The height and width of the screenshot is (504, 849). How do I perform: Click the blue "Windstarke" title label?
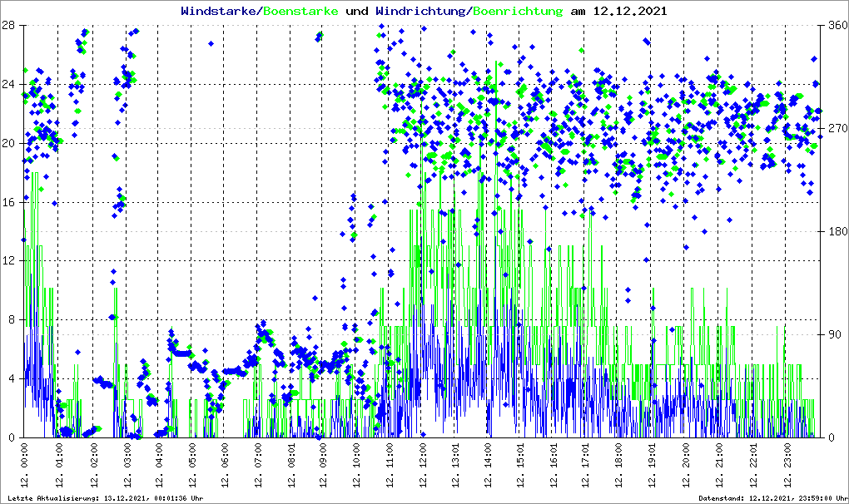(x=220, y=12)
